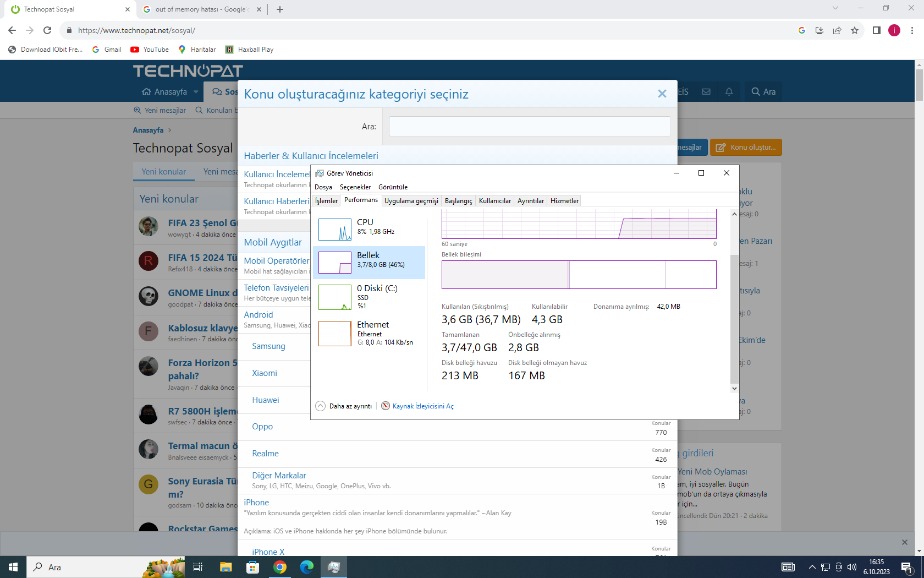Open File Explorer from taskbar
Viewport: 924px width, 578px height.
coord(226,567)
